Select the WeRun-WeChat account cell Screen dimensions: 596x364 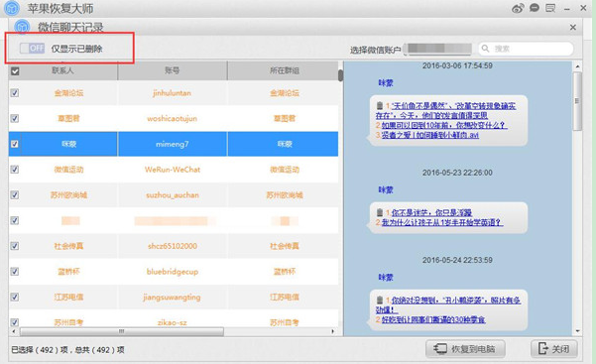(173, 170)
